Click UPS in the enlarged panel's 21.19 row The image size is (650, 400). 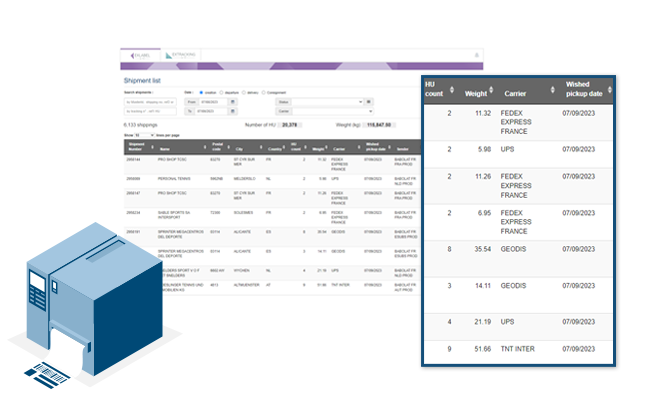507,322
